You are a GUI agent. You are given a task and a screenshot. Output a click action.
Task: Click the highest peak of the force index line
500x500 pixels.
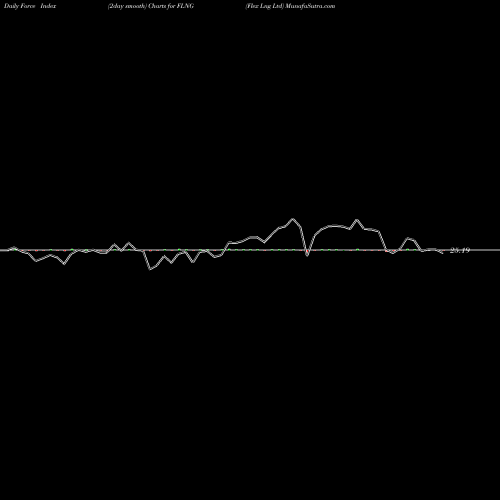pyautogui.click(x=293, y=219)
